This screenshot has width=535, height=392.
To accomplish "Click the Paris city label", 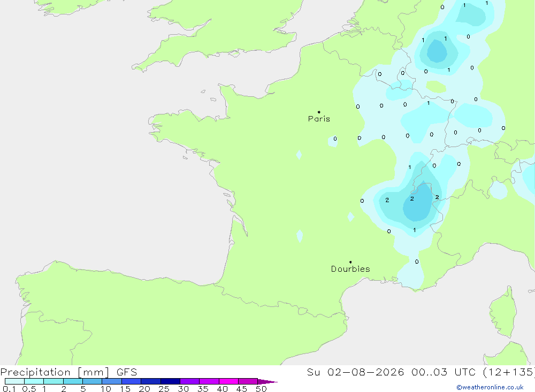I will pyautogui.click(x=319, y=119).
